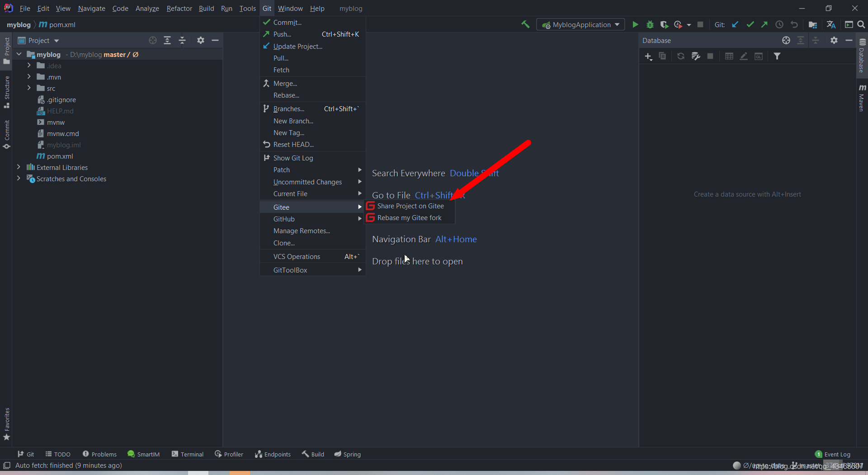Open the Problems tool window
The image size is (868, 475).
point(99,454)
